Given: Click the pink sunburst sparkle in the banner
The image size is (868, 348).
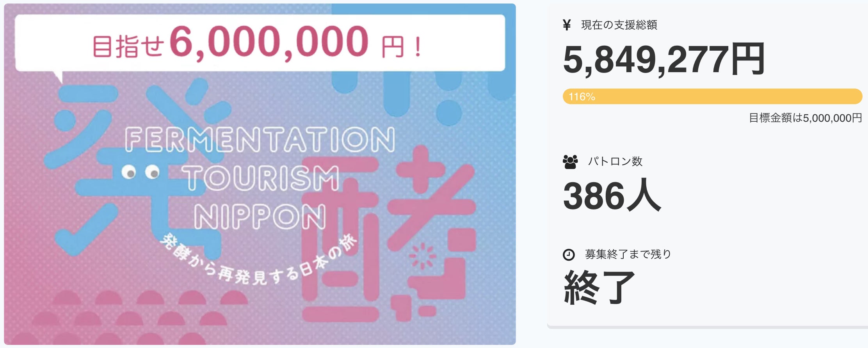Looking at the screenshot, I should coord(422,256).
